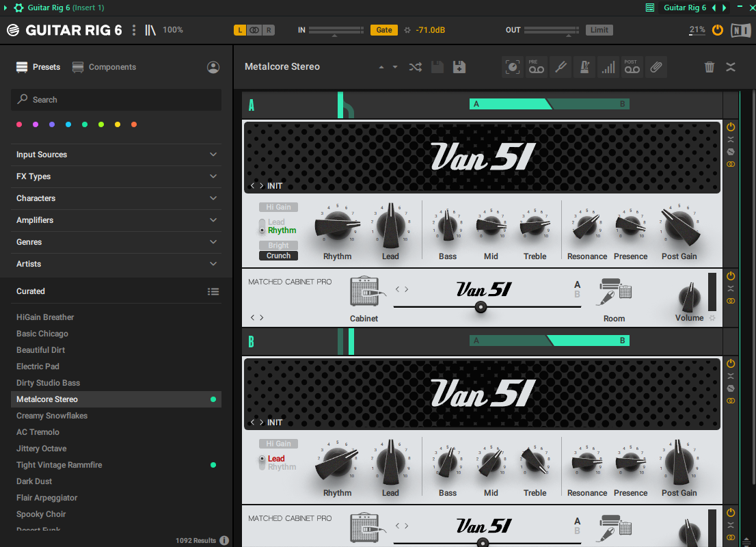Switch to the Components tab
Viewport: 756px width, 547px height.
(112, 67)
